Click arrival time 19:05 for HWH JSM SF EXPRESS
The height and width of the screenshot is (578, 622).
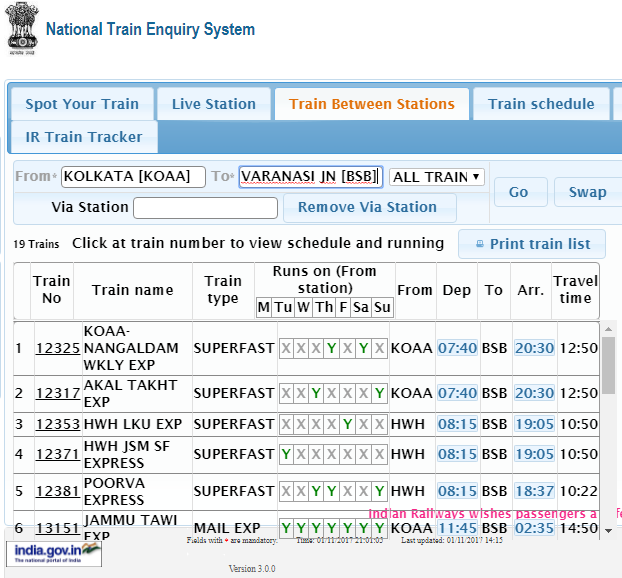[534, 454]
